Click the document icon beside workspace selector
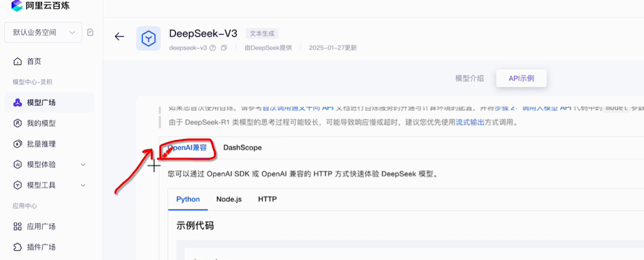This screenshot has width=644, height=260. (90, 33)
